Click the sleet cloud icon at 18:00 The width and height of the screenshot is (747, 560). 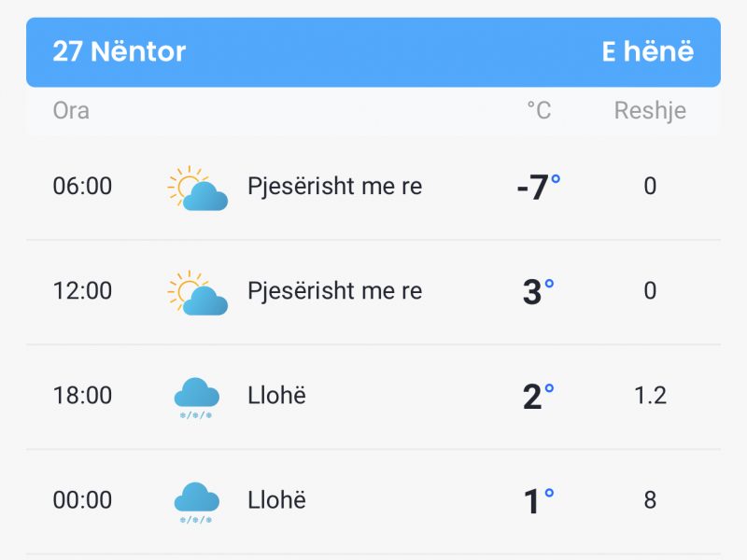(x=196, y=399)
